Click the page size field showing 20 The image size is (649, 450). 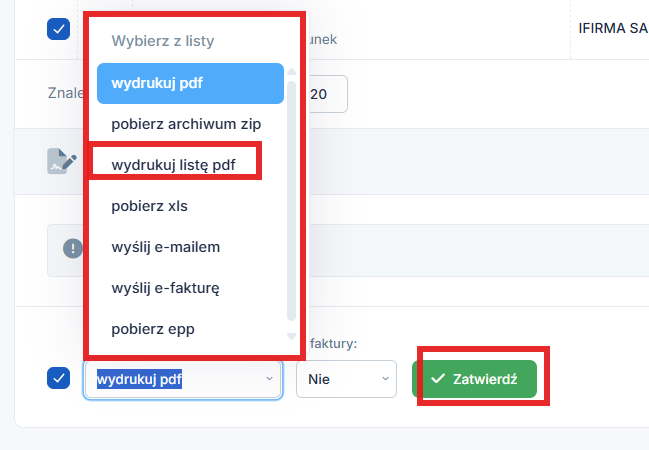click(x=326, y=94)
